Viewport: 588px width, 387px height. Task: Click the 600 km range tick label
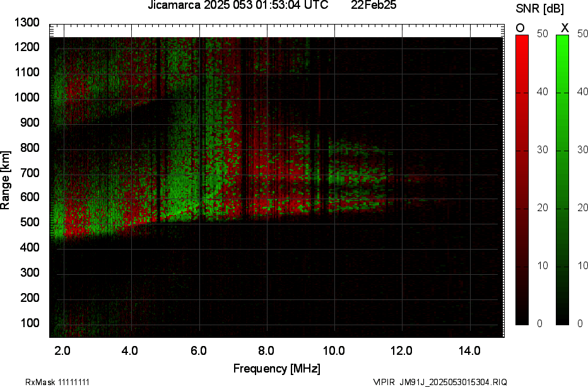(x=30, y=197)
